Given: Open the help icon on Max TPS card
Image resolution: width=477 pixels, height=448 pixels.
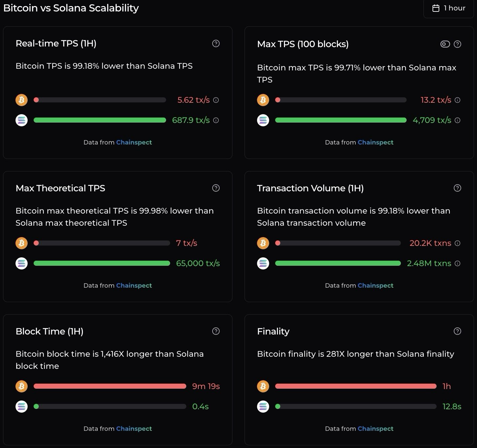Looking at the screenshot, I should (457, 44).
